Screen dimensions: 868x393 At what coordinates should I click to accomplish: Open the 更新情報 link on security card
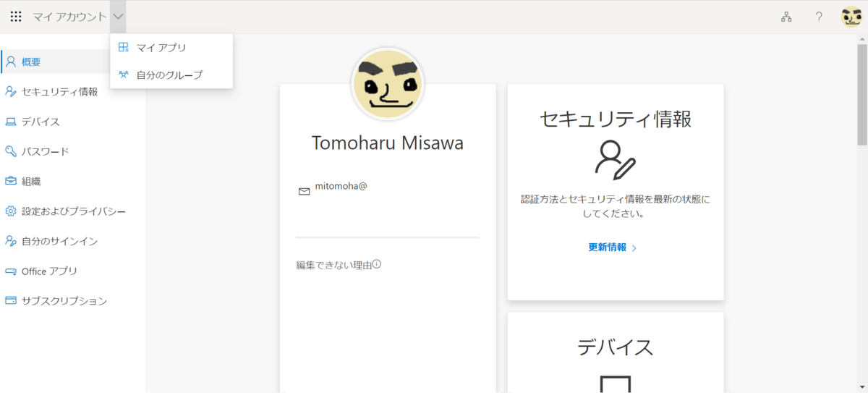pos(608,248)
